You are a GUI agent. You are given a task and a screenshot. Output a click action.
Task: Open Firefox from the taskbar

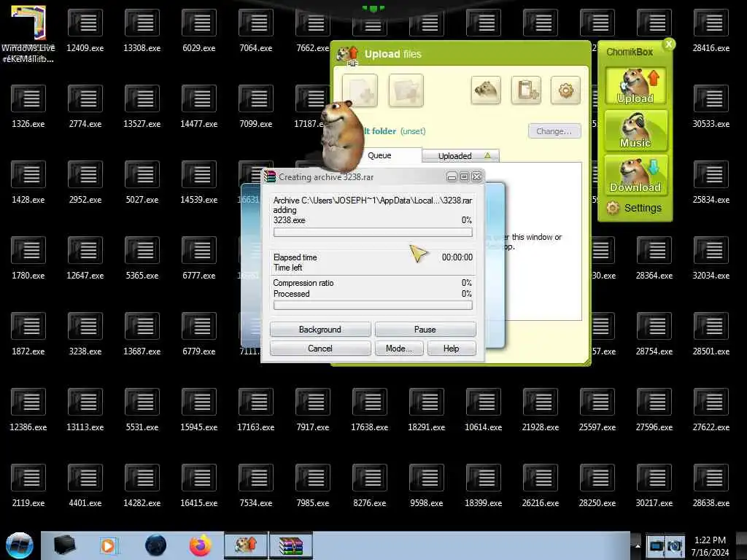click(201, 545)
